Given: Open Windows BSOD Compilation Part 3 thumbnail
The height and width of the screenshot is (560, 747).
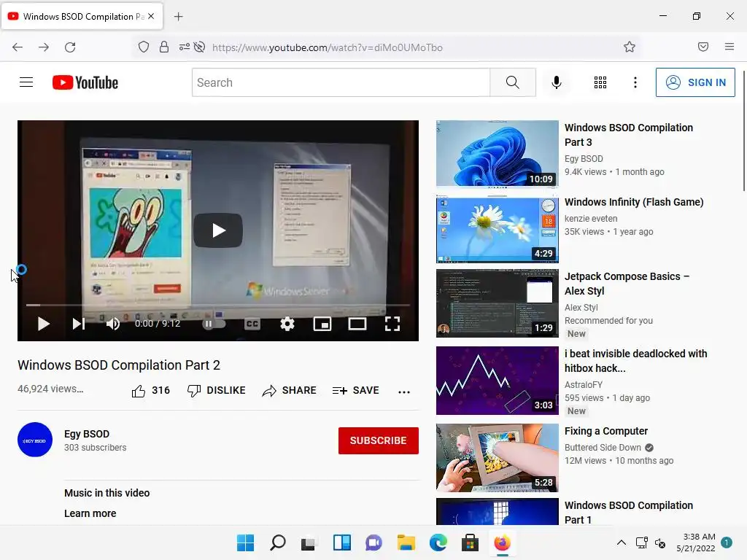Looking at the screenshot, I should (x=497, y=153).
